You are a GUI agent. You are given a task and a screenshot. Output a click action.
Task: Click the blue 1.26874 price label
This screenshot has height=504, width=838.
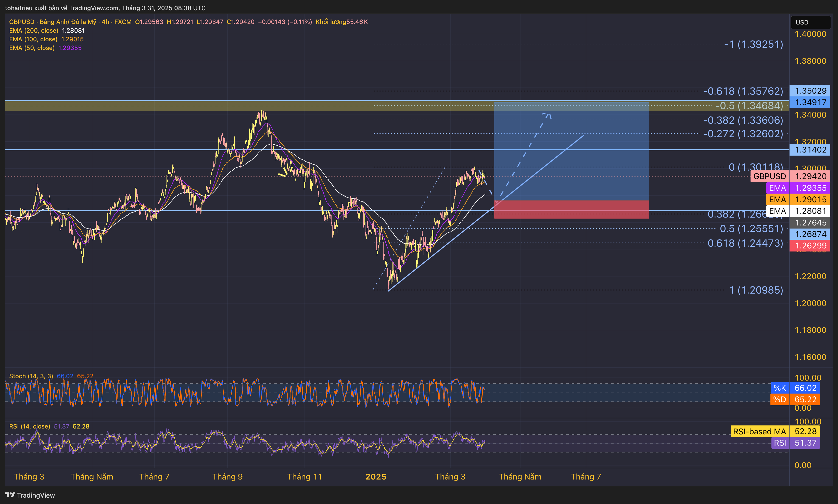tap(810, 234)
